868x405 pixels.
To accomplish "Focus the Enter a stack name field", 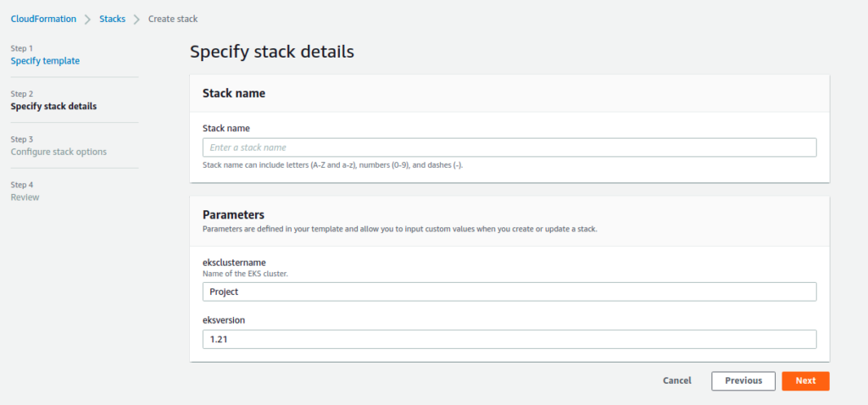I will click(x=509, y=147).
